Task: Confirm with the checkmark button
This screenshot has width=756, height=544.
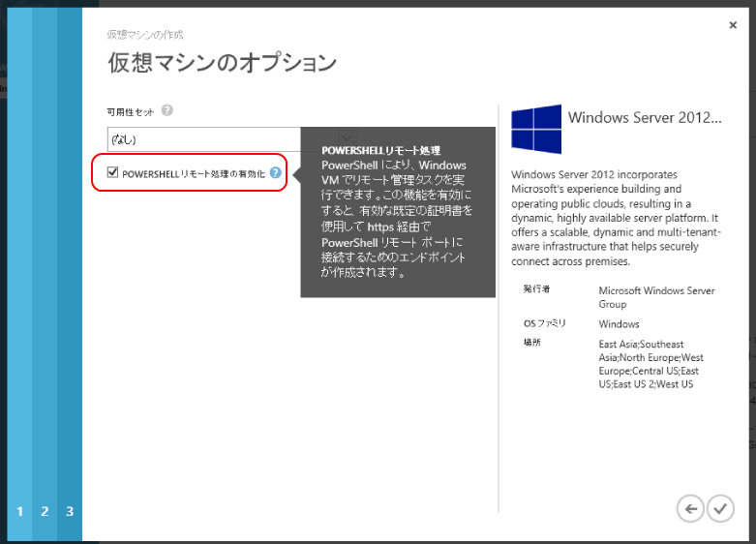Action: 720,508
